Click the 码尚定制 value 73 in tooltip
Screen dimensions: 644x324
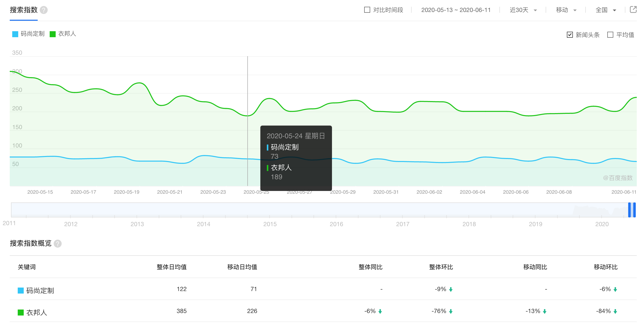[x=275, y=157]
